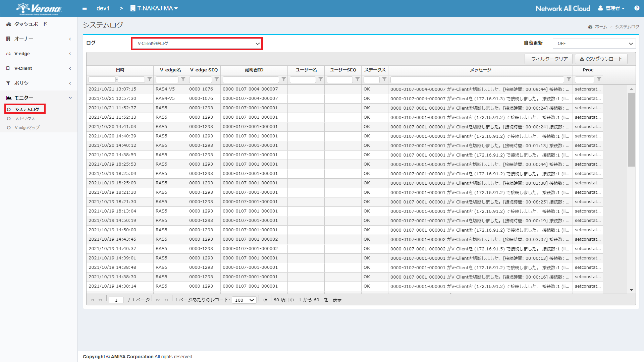Click the table vertical scrollbar thumb

click(631, 130)
